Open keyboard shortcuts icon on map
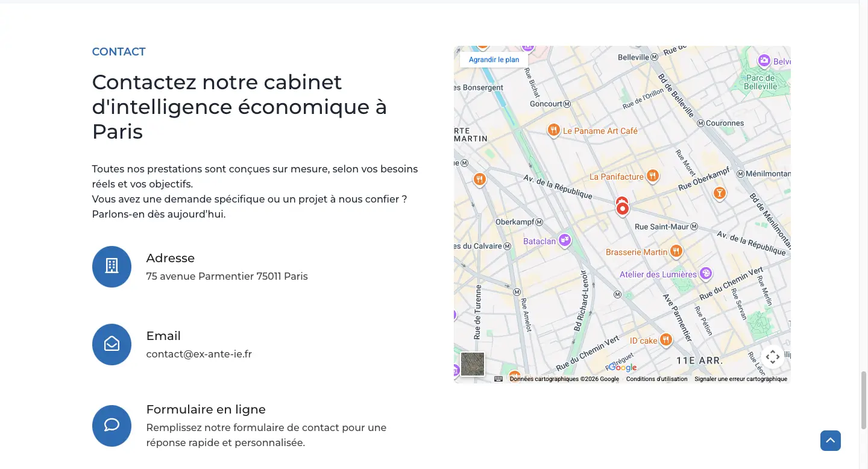Viewport: 868px width, 469px height. point(498,379)
